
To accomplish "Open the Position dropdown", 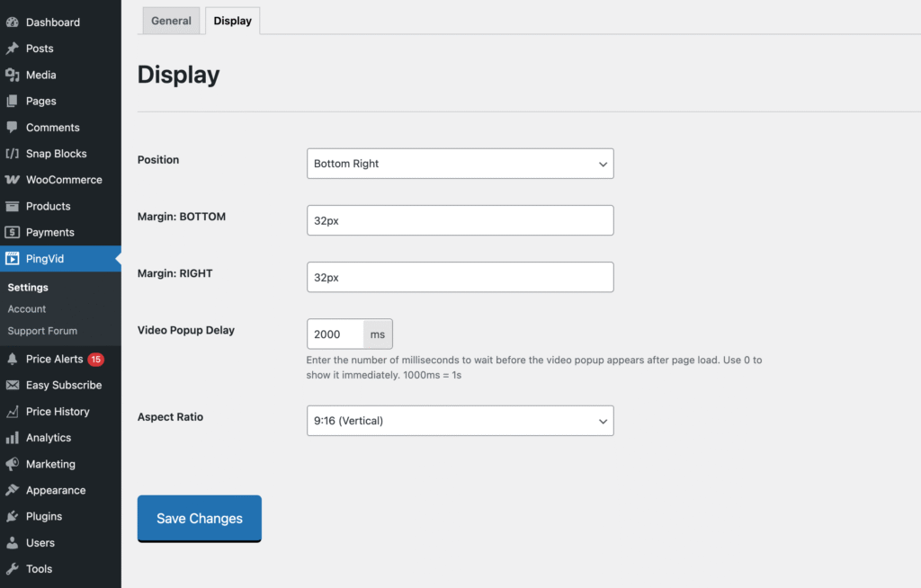I will point(460,164).
